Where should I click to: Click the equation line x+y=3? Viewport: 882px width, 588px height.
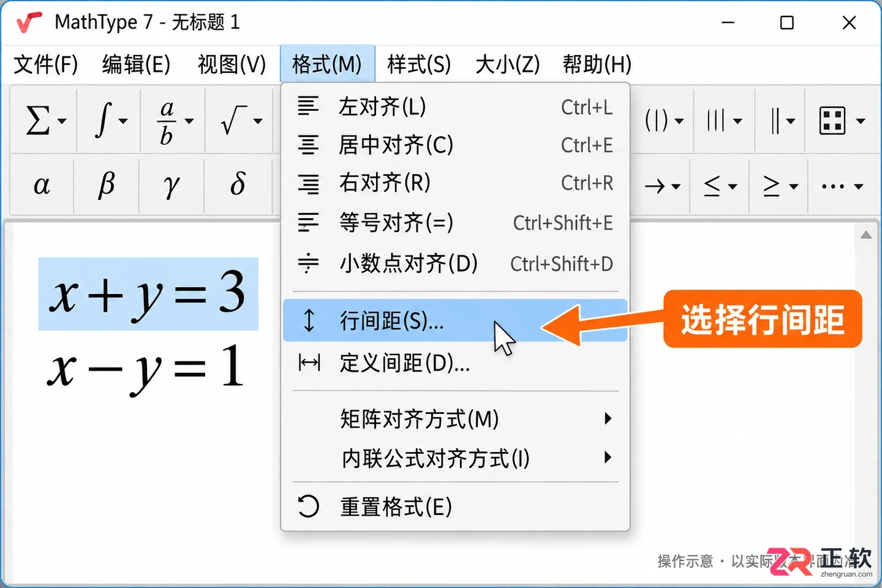click(x=148, y=294)
